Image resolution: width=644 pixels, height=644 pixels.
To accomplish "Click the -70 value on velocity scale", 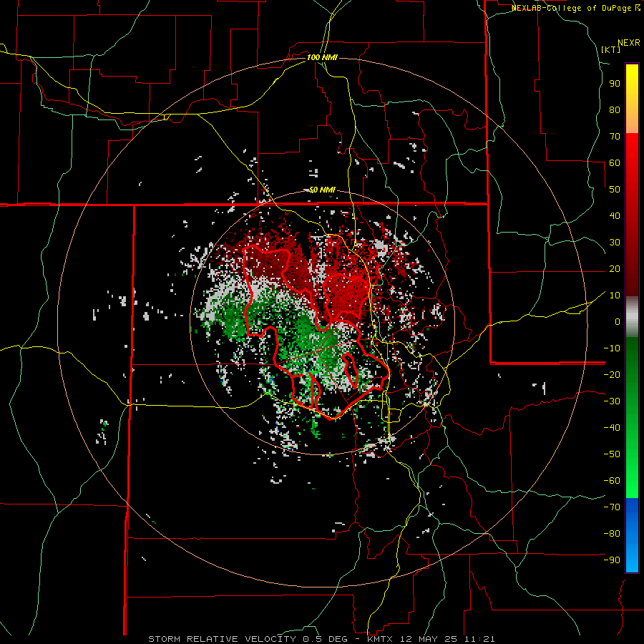I will click(x=612, y=507).
